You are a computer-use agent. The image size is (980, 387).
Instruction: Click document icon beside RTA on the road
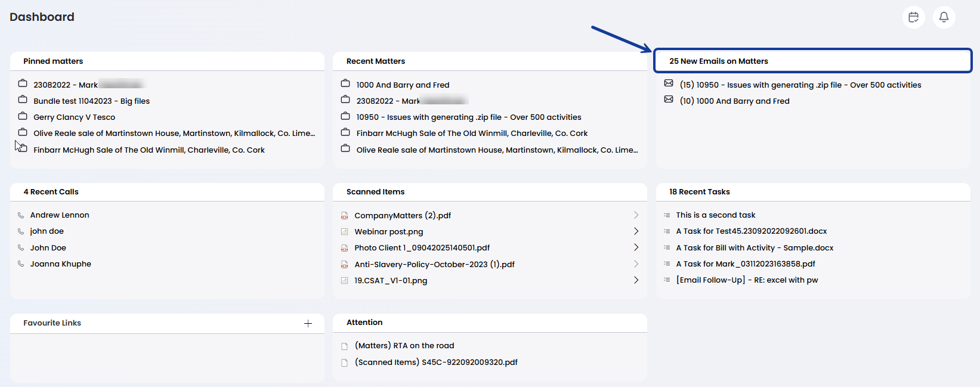pyautogui.click(x=344, y=346)
